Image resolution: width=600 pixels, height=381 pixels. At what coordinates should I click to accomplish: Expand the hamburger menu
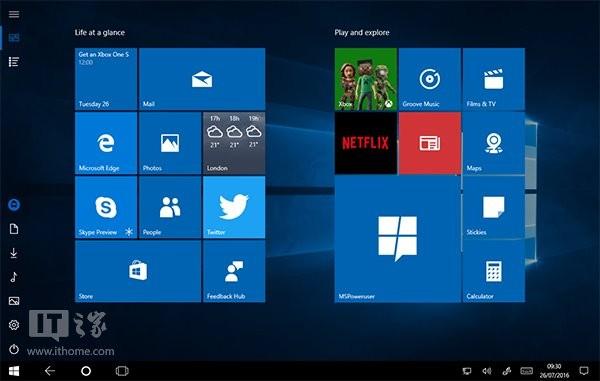pyautogui.click(x=14, y=14)
